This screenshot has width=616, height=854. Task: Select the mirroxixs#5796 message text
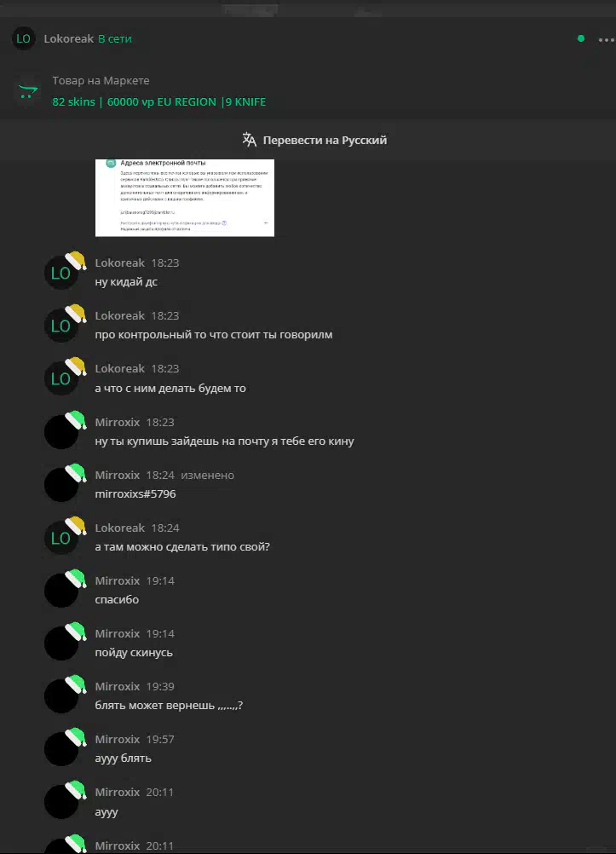coord(135,494)
